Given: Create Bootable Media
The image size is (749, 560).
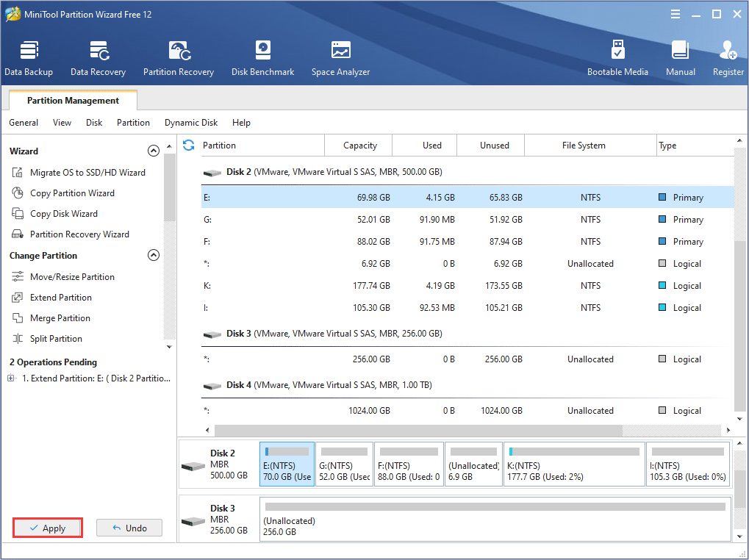Looking at the screenshot, I should [x=617, y=58].
